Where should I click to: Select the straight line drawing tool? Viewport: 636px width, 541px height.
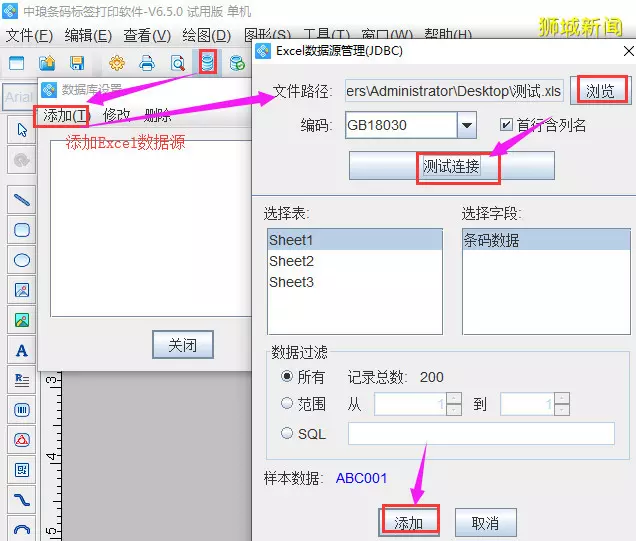pos(22,200)
